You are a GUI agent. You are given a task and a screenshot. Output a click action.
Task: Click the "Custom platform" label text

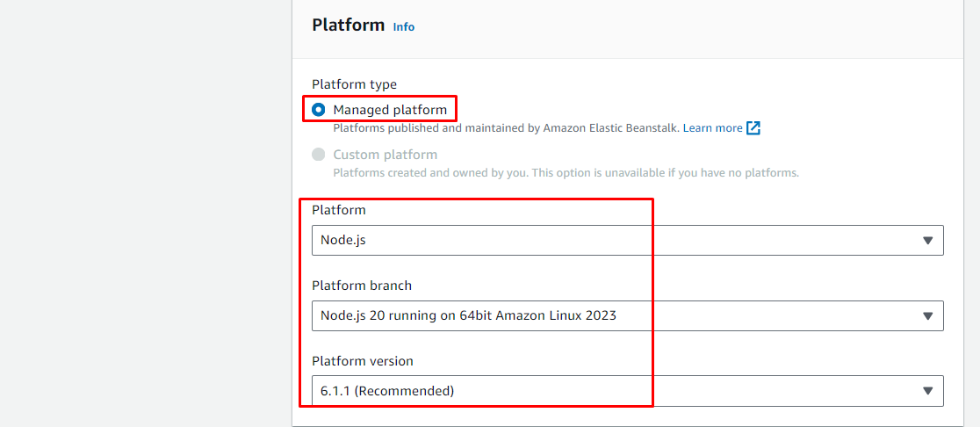tap(385, 155)
